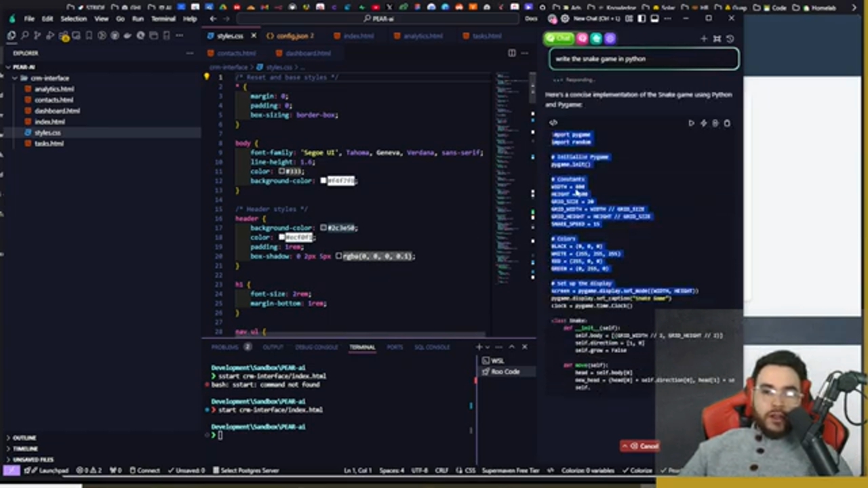This screenshot has height=488, width=868.
Task: Go back with navigation arrow
Action: (x=214, y=19)
